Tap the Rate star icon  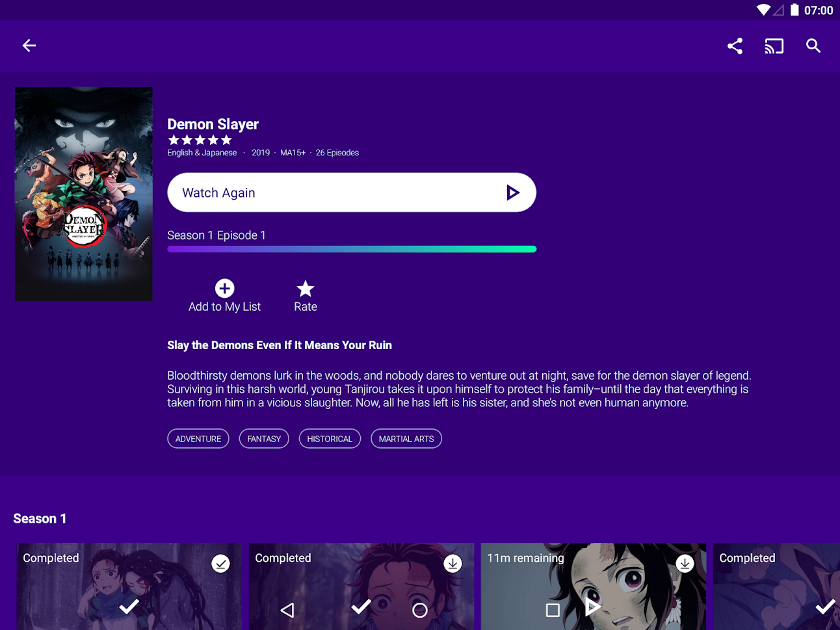pos(305,289)
